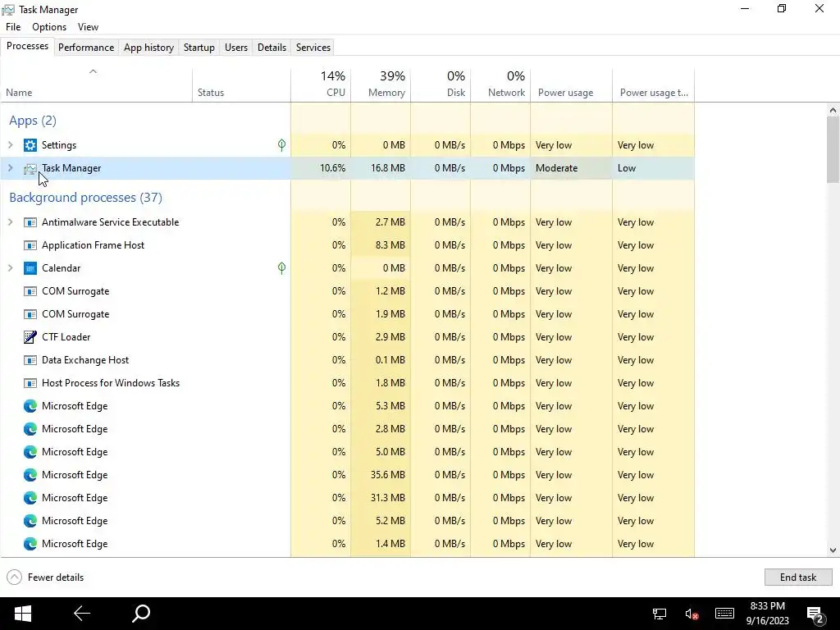840x630 pixels.
Task: Click the End task button
Action: (x=797, y=577)
